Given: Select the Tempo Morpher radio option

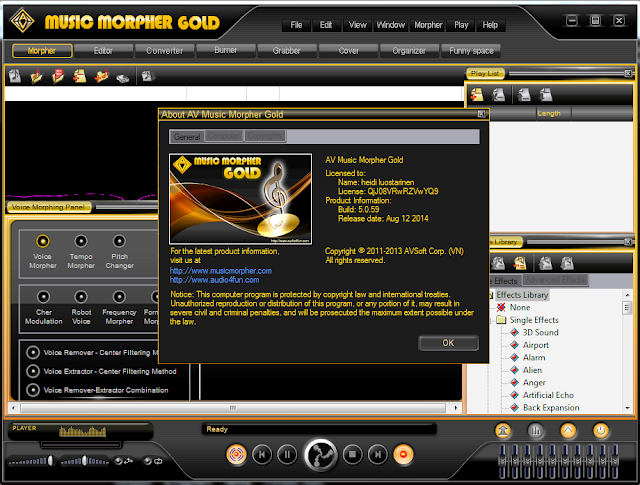Looking at the screenshot, I should 81,242.
